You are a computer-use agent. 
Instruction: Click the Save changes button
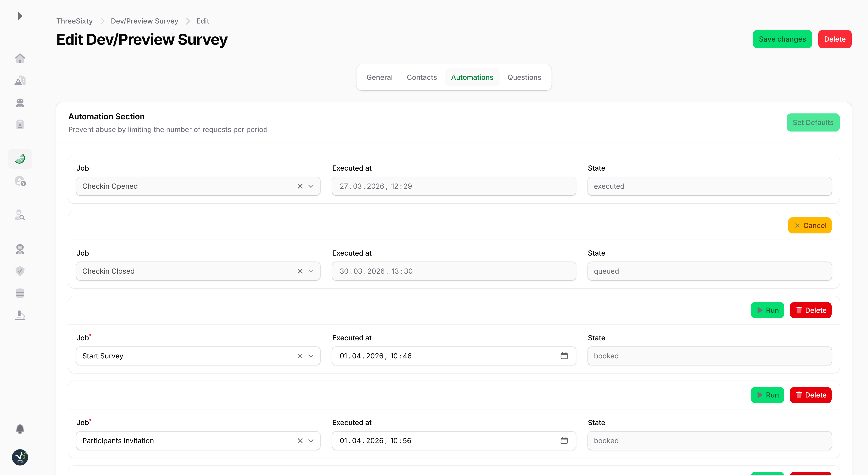[782, 39]
